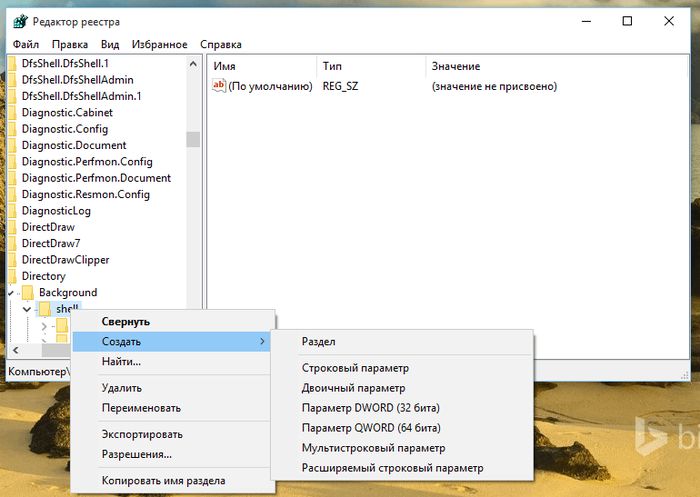Click the default value string icon
The width and height of the screenshot is (700, 497).
[219, 87]
